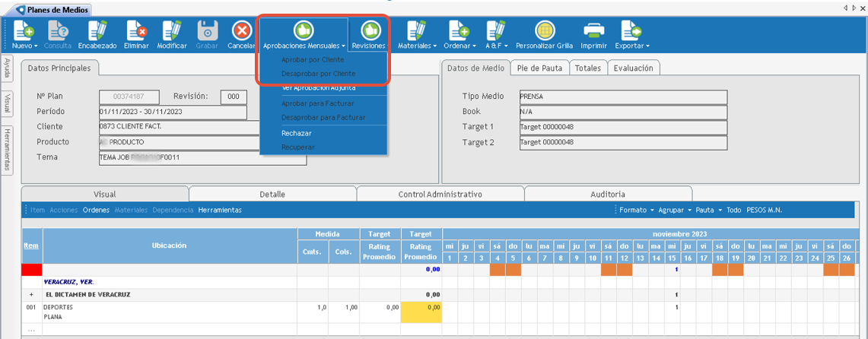868x339 pixels.
Task: Open the Totales tab
Action: coord(588,68)
